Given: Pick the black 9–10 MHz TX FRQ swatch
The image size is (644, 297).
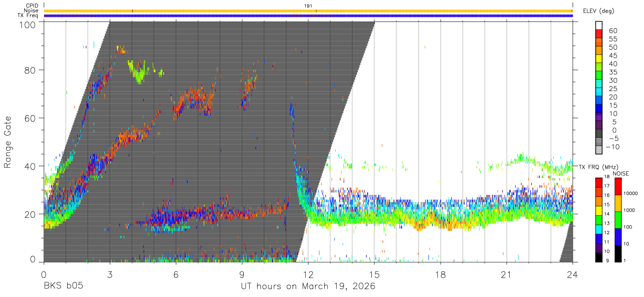Looking at the screenshot, I should click(599, 257).
